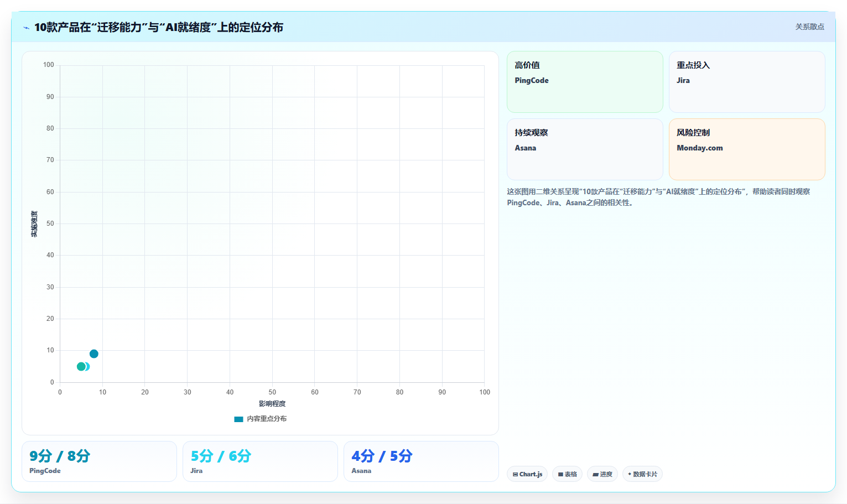Image resolution: width=847 pixels, height=504 pixels.
Task: Select the 持续观察 Asana quadrant card
Action: pyautogui.click(x=585, y=149)
